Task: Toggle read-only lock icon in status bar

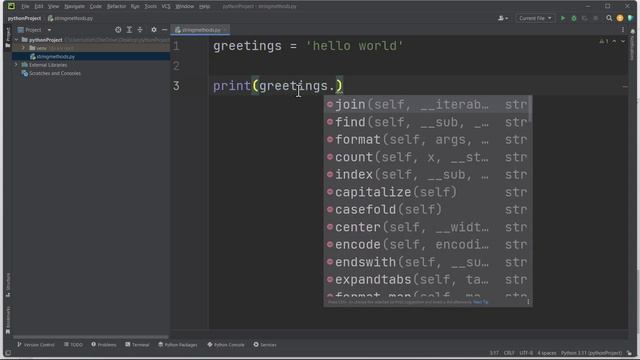Action: pyautogui.click(x=629, y=353)
